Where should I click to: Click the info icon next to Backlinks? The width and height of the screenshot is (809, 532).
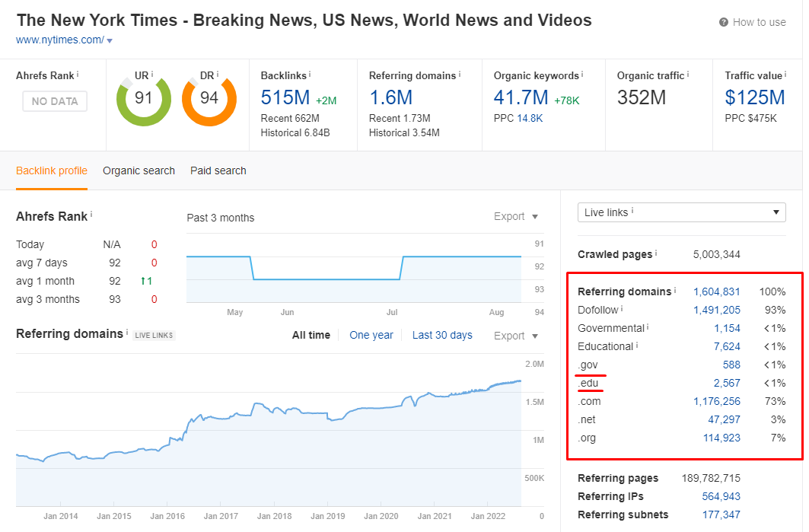pyautogui.click(x=310, y=75)
